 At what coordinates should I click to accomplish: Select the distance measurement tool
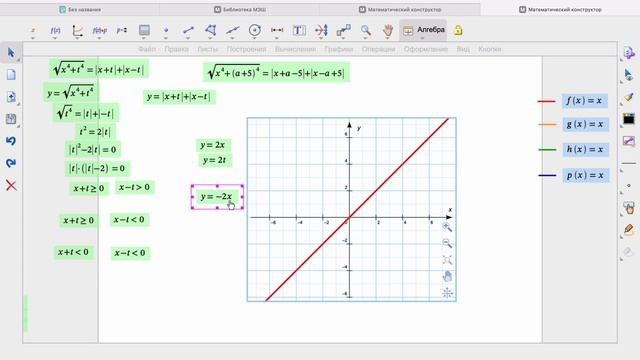277,30
